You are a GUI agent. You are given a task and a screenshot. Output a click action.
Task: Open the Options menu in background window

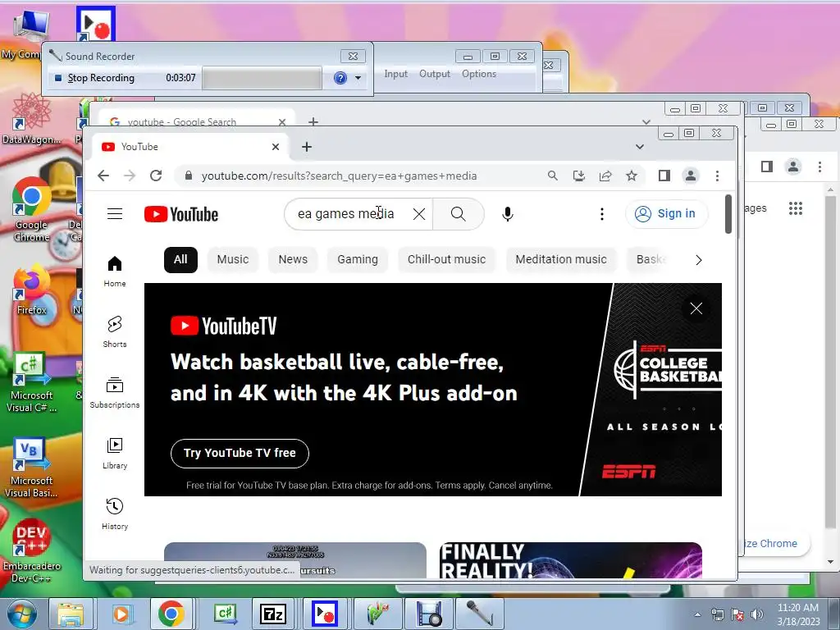(x=479, y=74)
